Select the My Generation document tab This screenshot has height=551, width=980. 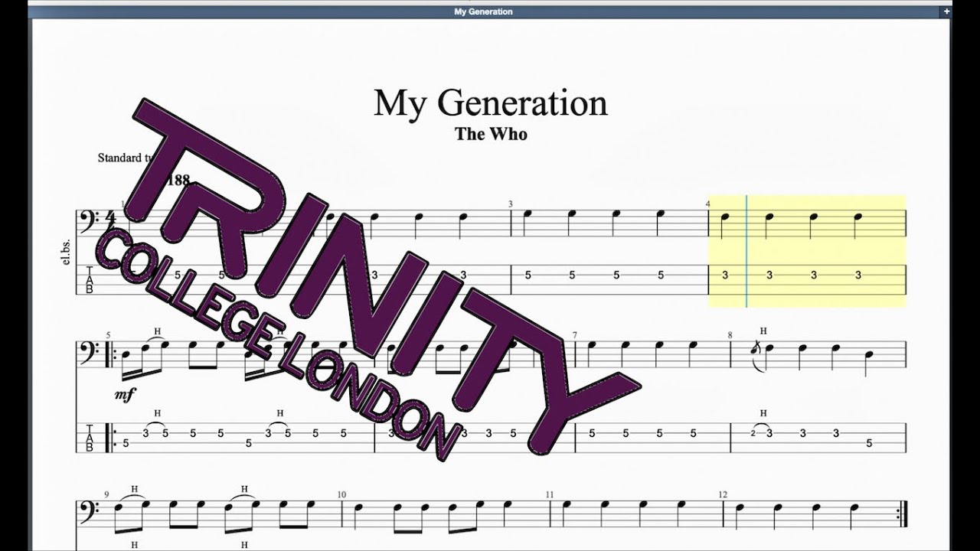click(x=483, y=11)
